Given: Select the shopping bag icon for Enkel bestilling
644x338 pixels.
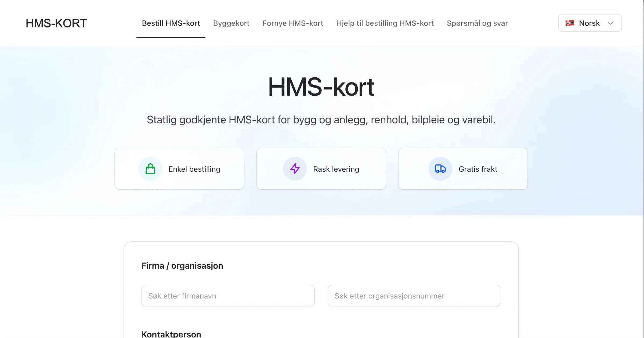Looking at the screenshot, I should coord(150,169).
